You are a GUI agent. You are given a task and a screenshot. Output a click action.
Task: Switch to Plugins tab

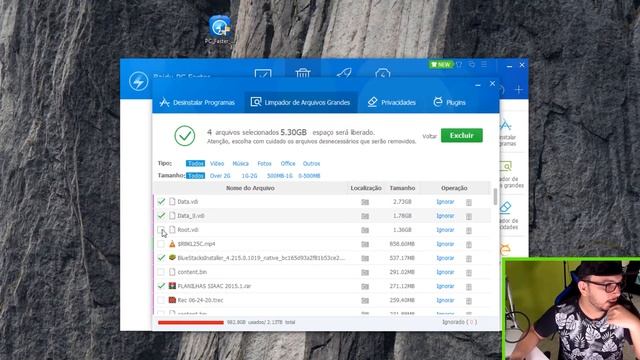click(449, 102)
